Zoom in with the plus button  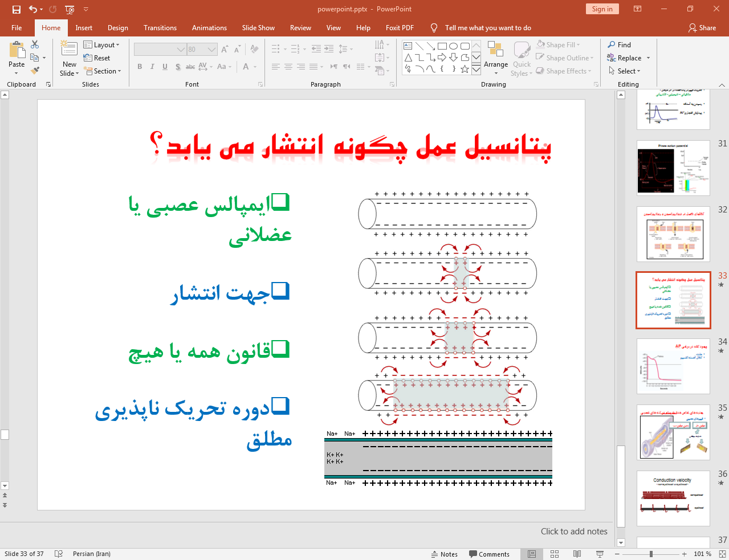(685, 554)
